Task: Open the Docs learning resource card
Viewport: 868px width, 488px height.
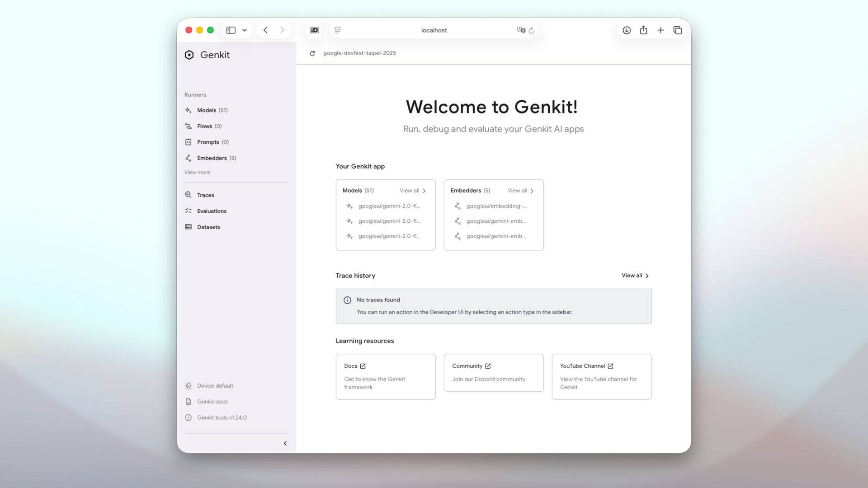Action: click(385, 376)
